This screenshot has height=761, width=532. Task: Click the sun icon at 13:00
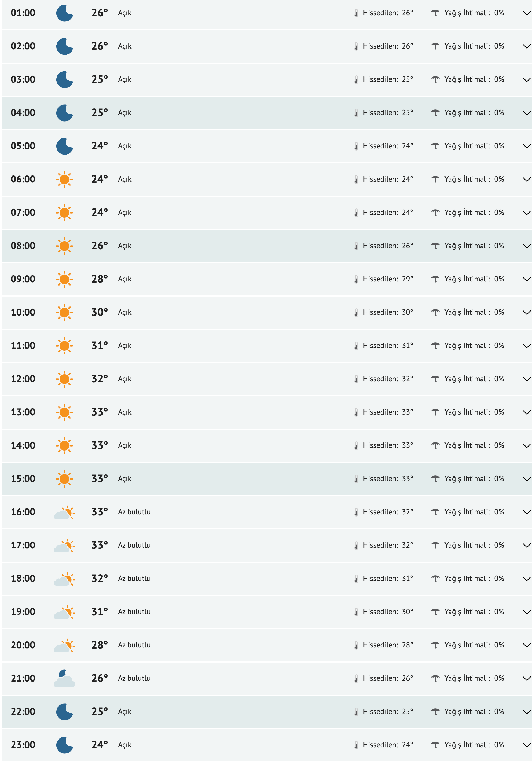[64, 412]
